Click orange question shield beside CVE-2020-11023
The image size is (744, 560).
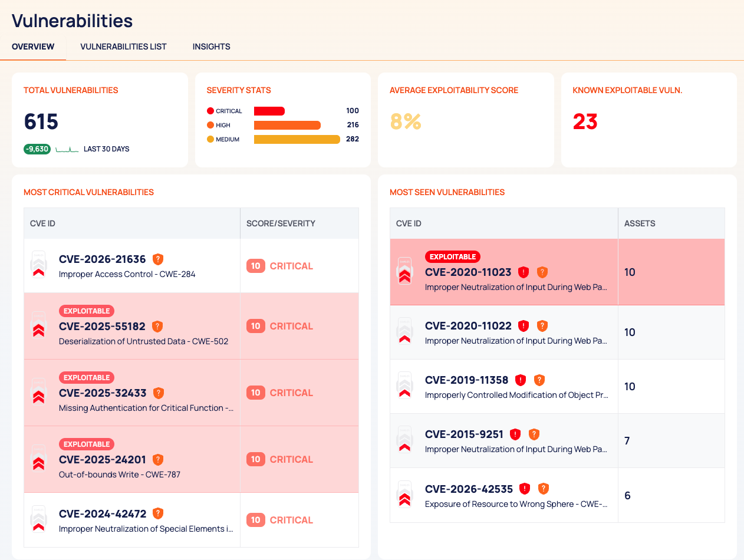point(542,272)
